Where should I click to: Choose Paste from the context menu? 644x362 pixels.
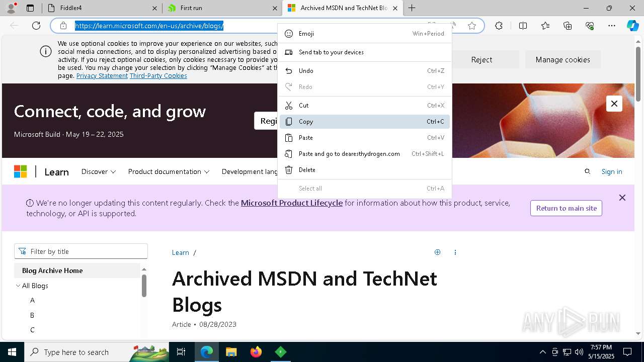click(365, 138)
